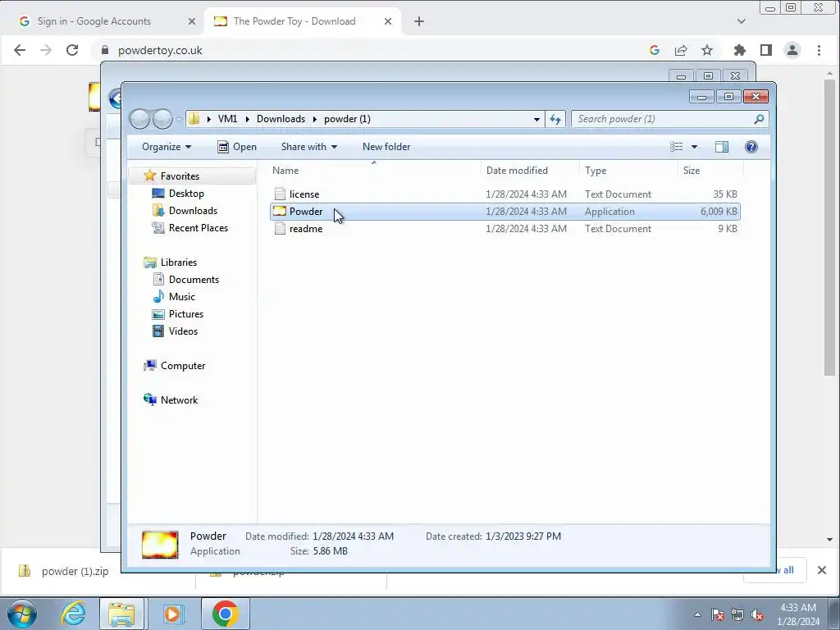Reload the Chrome page
Image resolution: width=840 pixels, height=630 pixels.
click(x=72, y=50)
